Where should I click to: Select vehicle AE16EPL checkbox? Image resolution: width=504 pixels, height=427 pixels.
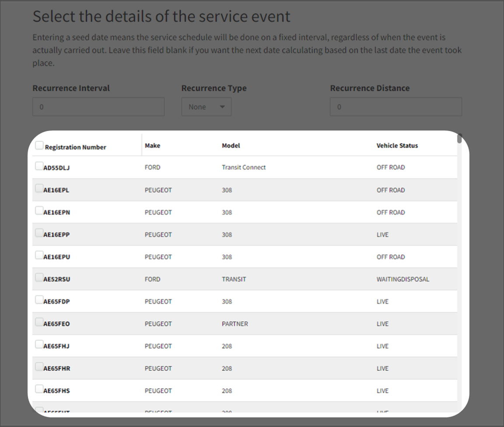pyautogui.click(x=39, y=188)
